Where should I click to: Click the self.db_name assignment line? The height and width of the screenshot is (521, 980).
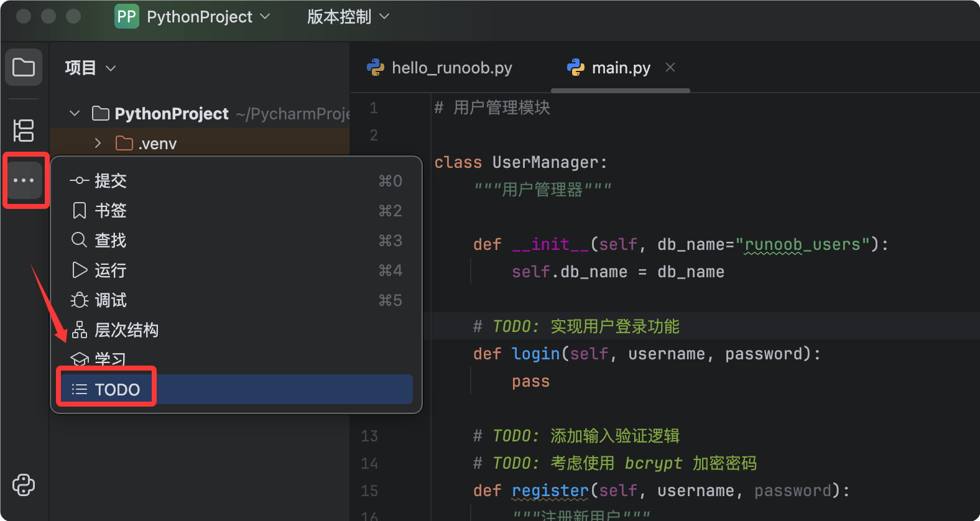point(618,272)
